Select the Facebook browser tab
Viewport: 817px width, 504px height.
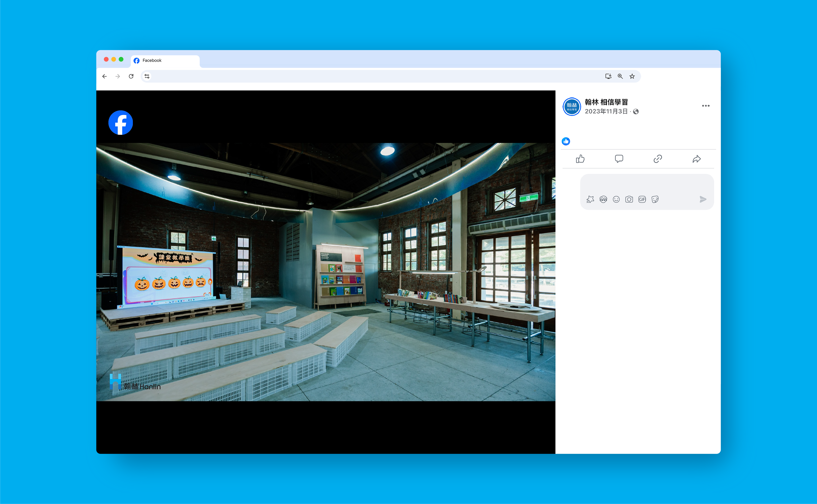[x=165, y=60]
